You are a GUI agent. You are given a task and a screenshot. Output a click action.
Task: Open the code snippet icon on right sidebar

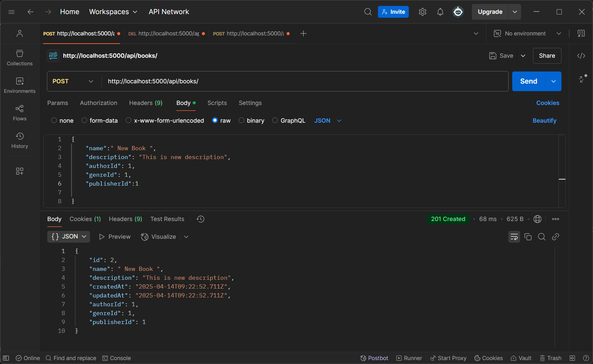(x=581, y=56)
